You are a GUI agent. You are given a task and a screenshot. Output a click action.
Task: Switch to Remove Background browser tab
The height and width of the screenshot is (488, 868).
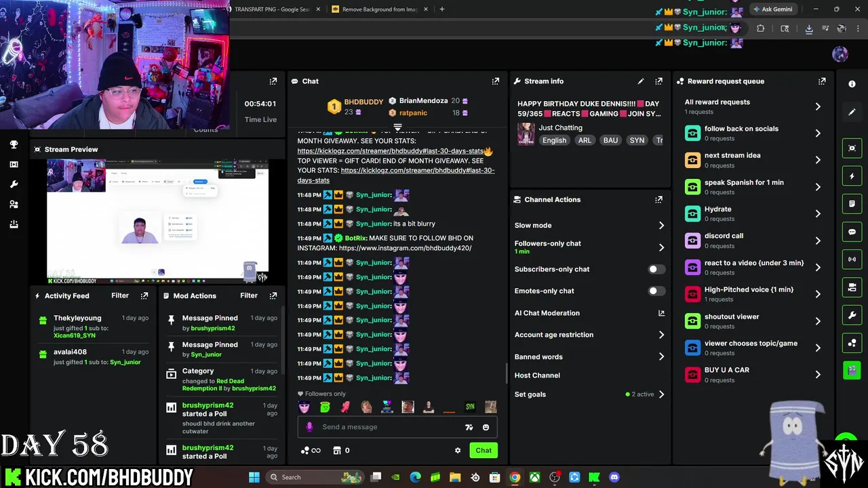tap(380, 9)
